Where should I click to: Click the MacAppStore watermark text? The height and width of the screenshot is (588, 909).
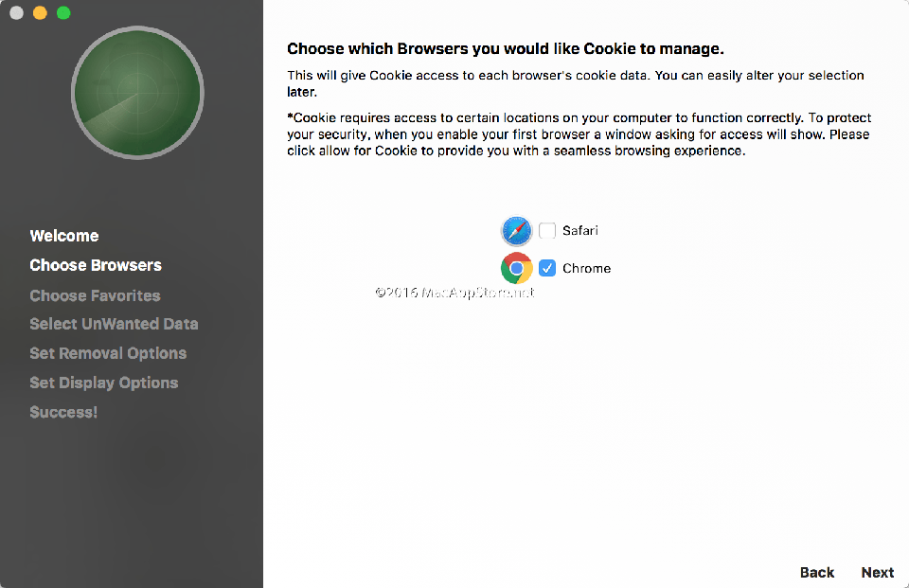point(454,292)
